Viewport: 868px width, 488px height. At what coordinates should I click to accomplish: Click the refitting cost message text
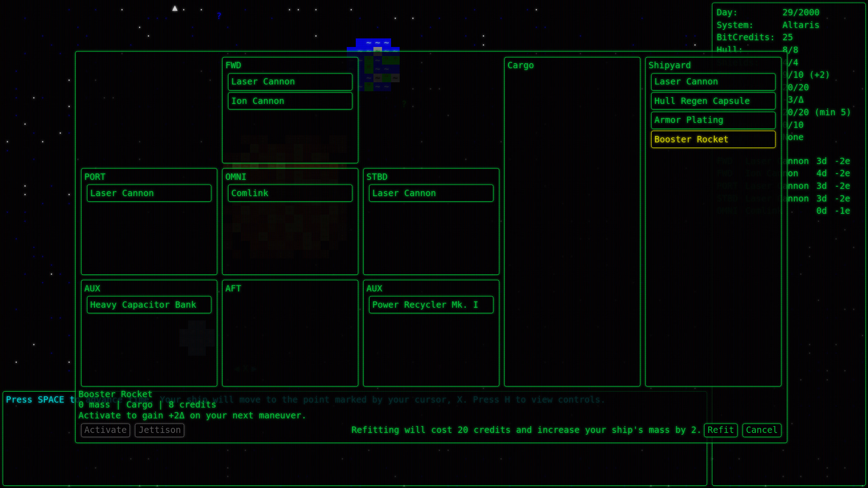point(526,430)
